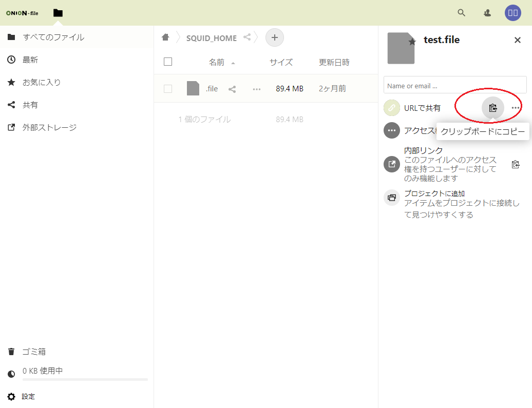Open more options for URL share
The height and width of the screenshot is (408, 532).
516,108
